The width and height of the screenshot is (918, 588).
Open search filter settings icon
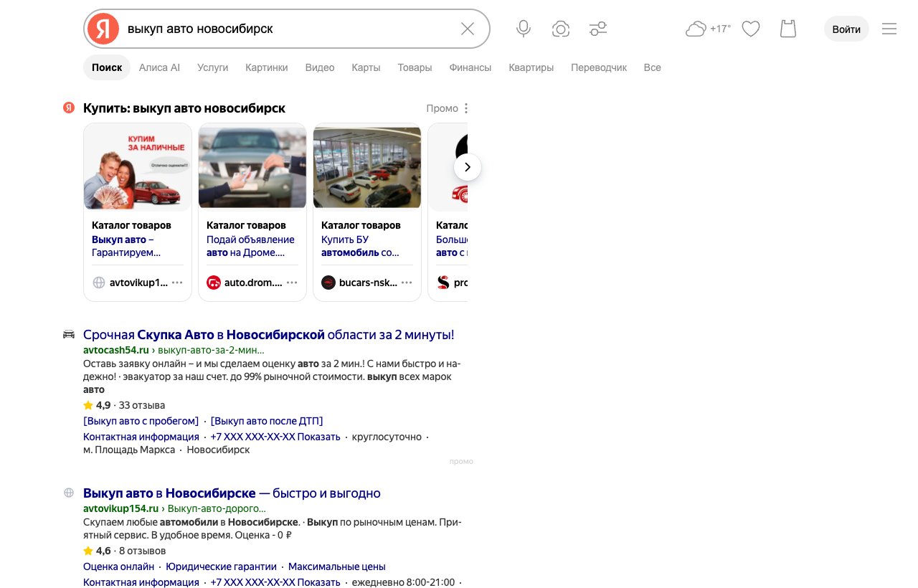pyautogui.click(x=598, y=29)
